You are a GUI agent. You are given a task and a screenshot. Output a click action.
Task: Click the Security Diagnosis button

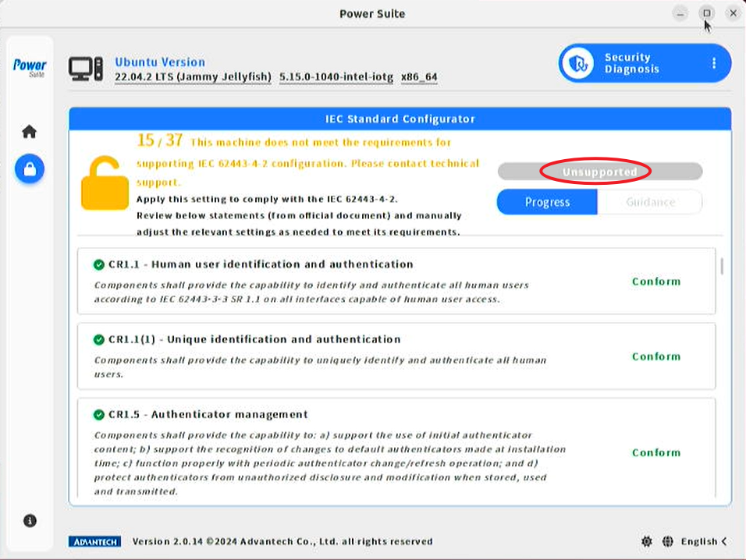(x=632, y=63)
